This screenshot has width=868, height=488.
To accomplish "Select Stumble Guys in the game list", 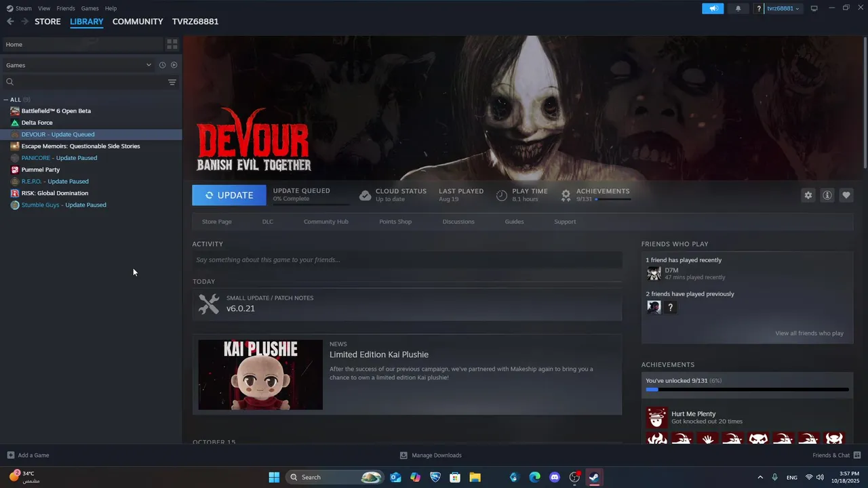I will 91,205.
